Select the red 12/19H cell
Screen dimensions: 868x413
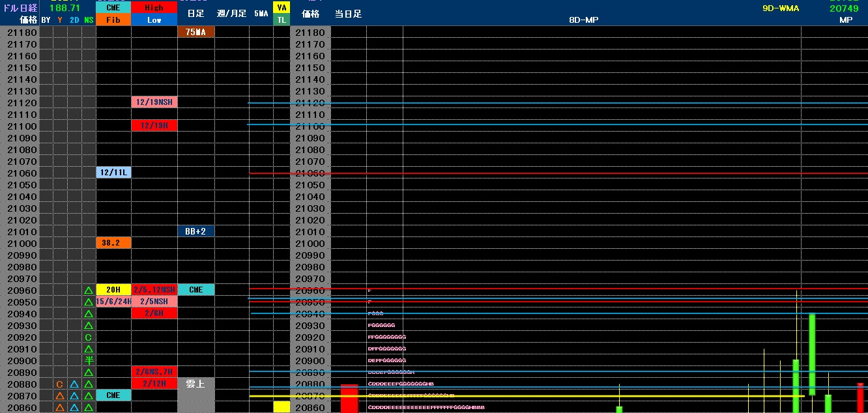click(154, 126)
